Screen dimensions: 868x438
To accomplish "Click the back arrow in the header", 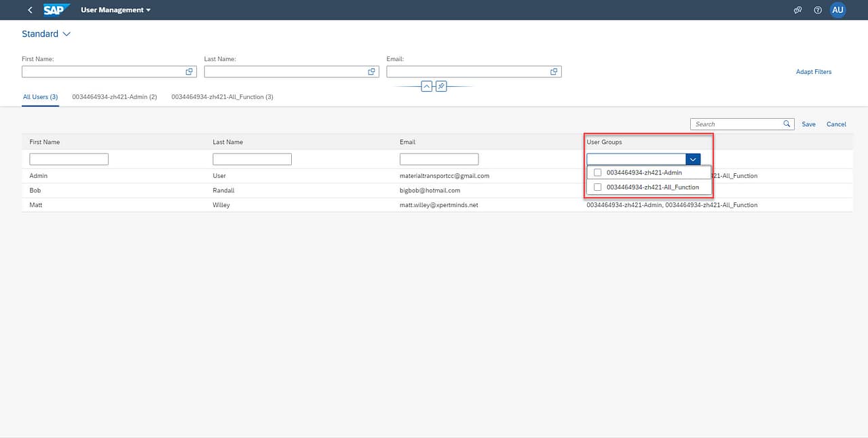I will pyautogui.click(x=29, y=10).
